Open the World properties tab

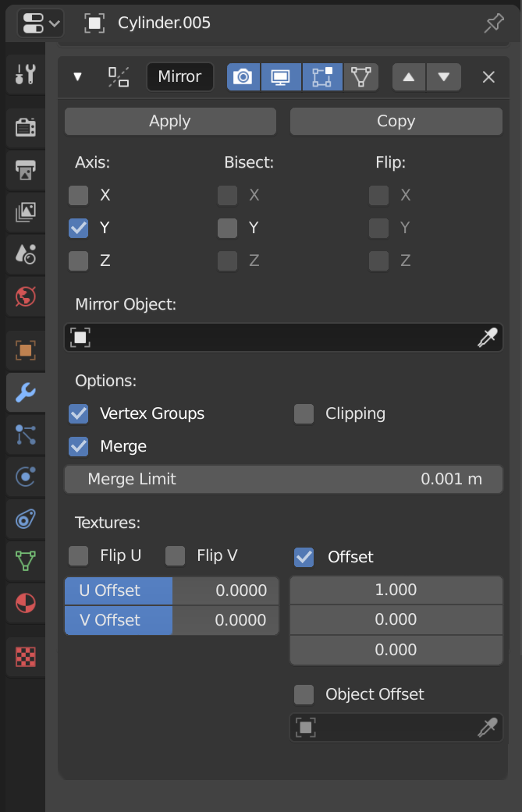pos(26,296)
